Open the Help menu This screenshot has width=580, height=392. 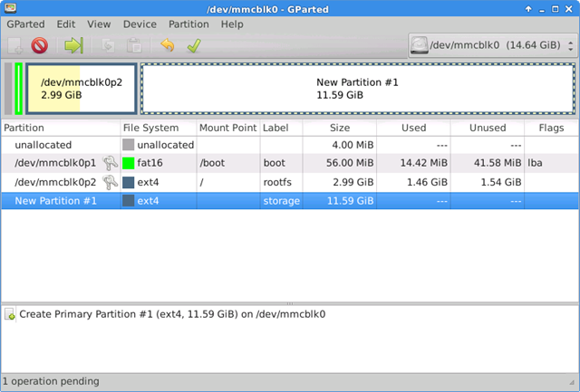[x=232, y=24]
